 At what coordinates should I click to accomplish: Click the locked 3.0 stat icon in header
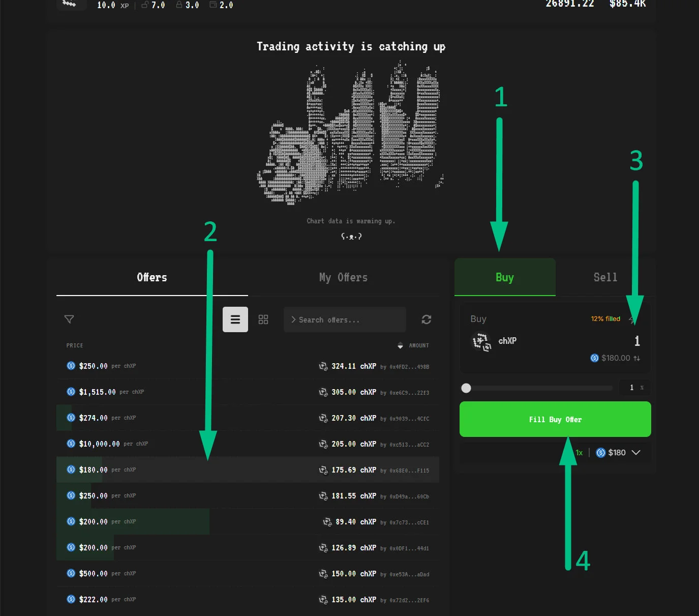click(179, 5)
